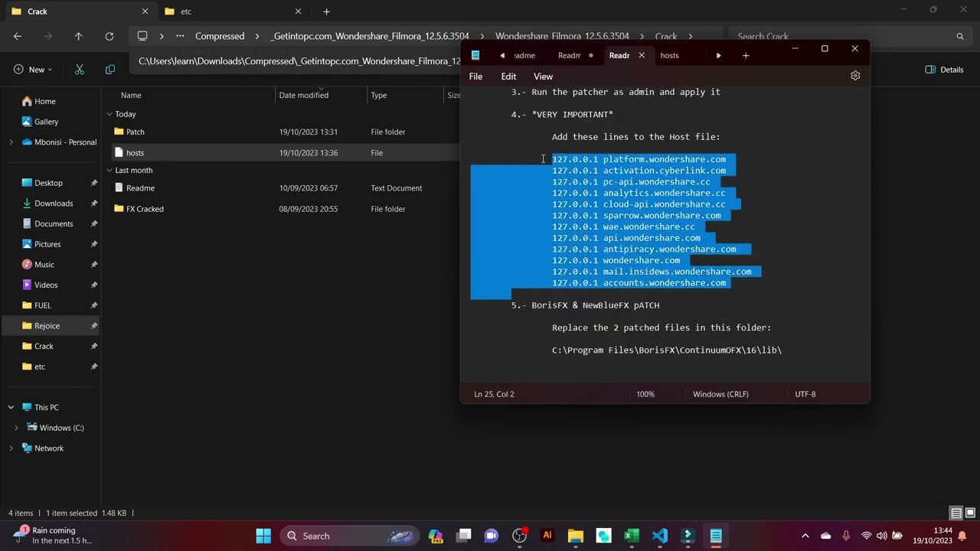Open the File menu in Notepad
The width and height of the screenshot is (980, 551).
coord(475,77)
